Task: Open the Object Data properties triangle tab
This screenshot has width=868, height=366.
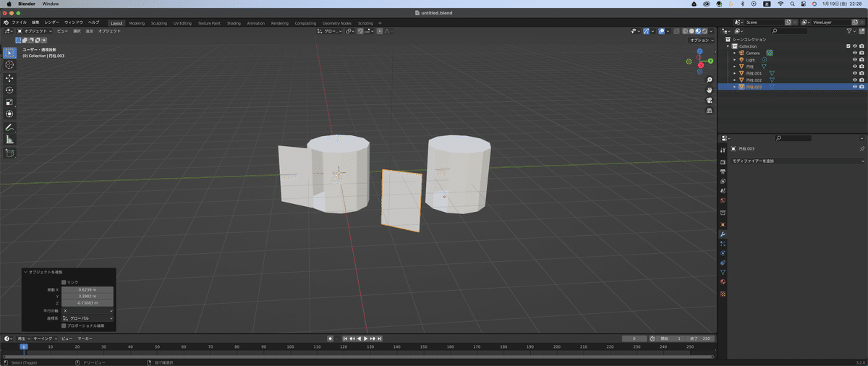Action: pos(723,272)
